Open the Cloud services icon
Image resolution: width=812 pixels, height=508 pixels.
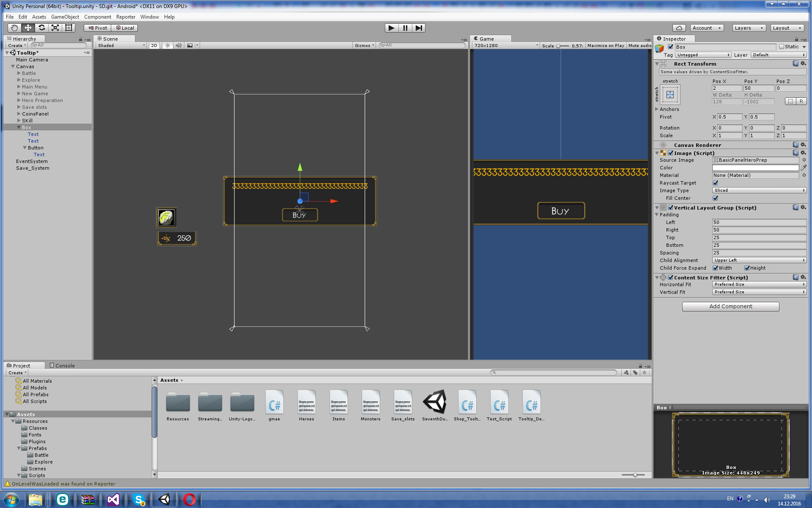click(x=679, y=28)
